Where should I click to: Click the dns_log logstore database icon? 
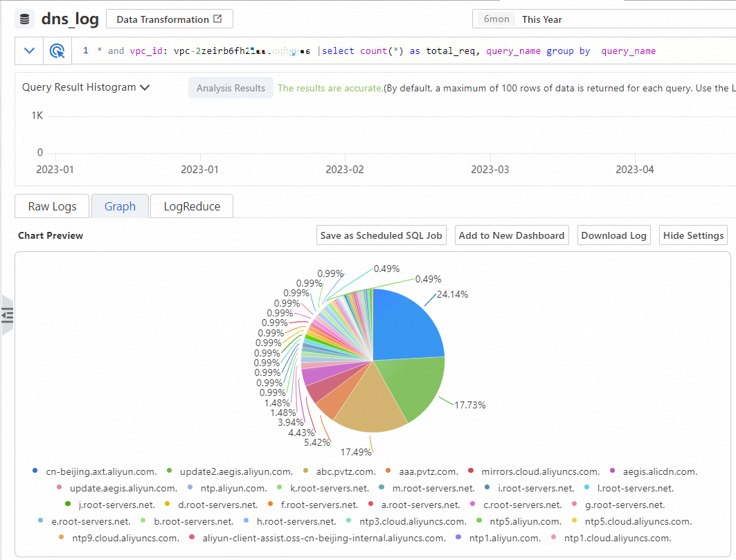click(24, 19)
